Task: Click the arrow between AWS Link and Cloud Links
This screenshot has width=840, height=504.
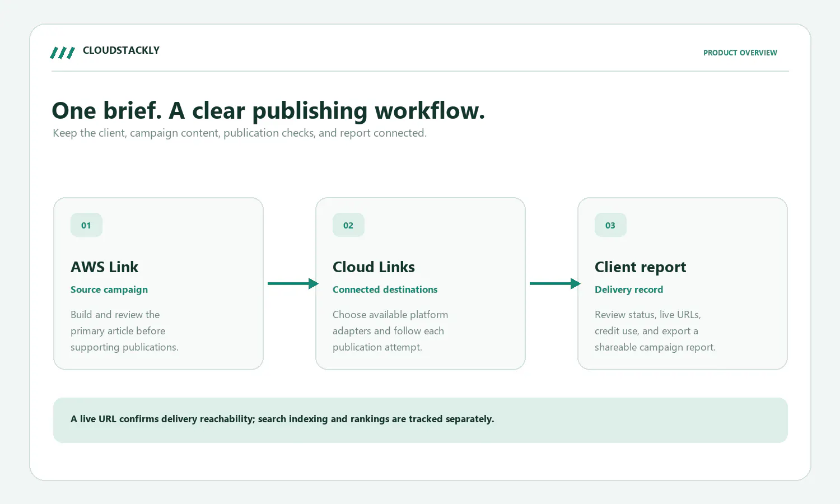Action: click(293, 283)
